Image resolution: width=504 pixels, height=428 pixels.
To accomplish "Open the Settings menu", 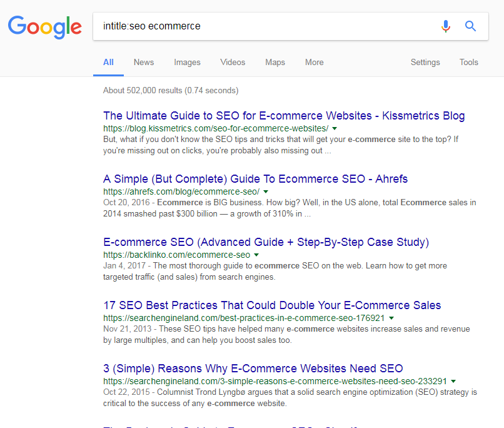I will [425, 63].
